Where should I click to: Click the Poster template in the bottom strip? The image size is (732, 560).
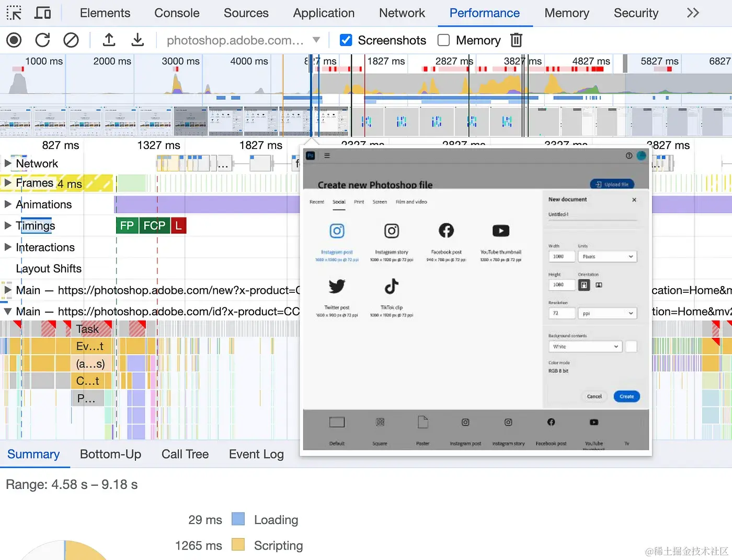422,431
